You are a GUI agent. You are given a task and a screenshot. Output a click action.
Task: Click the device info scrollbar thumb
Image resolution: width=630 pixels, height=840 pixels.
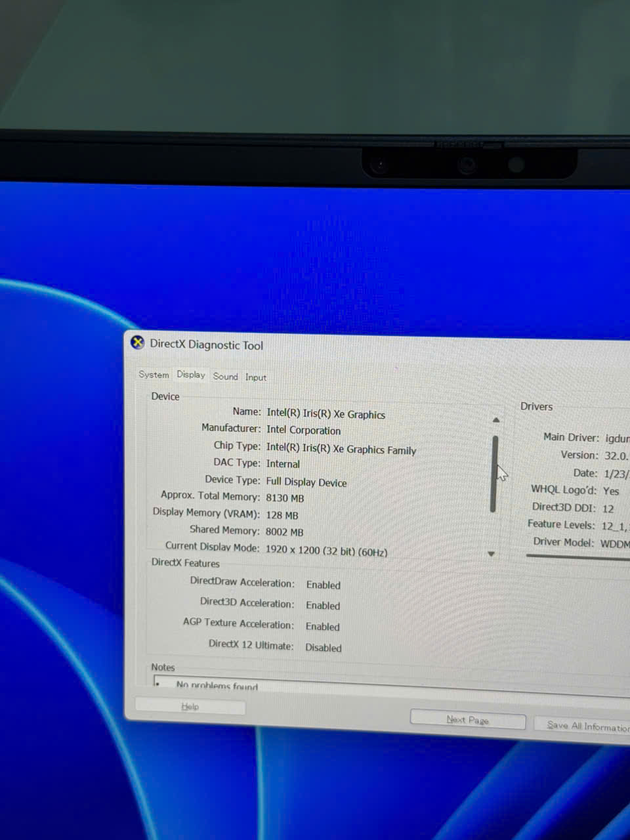494,474
